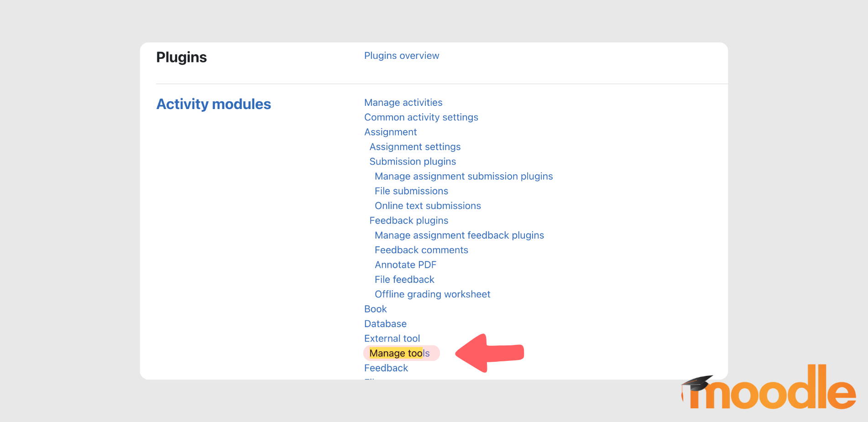
Task: Open the Plugins overview page
Action: point(401,56)
